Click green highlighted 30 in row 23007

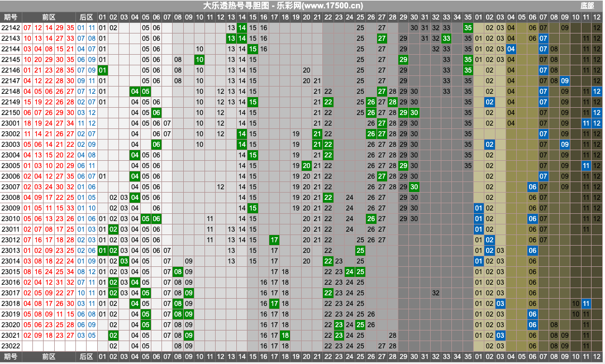414,187
